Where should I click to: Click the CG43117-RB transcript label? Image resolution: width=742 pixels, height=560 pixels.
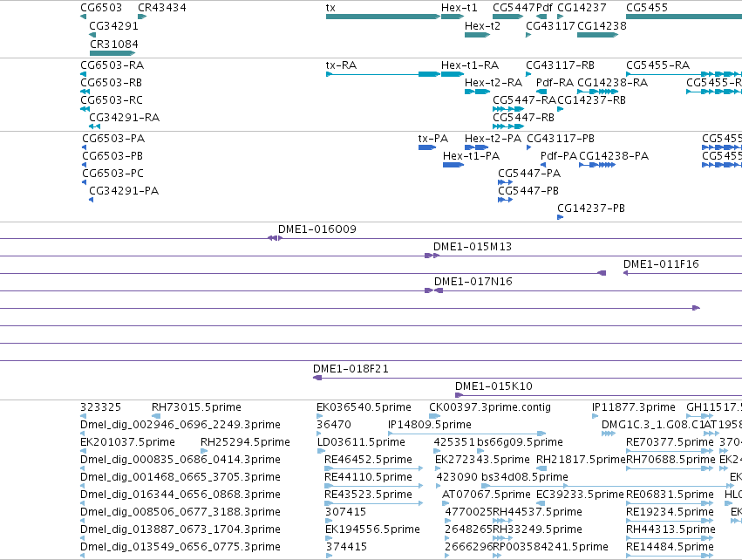click(x=560, y=65)
